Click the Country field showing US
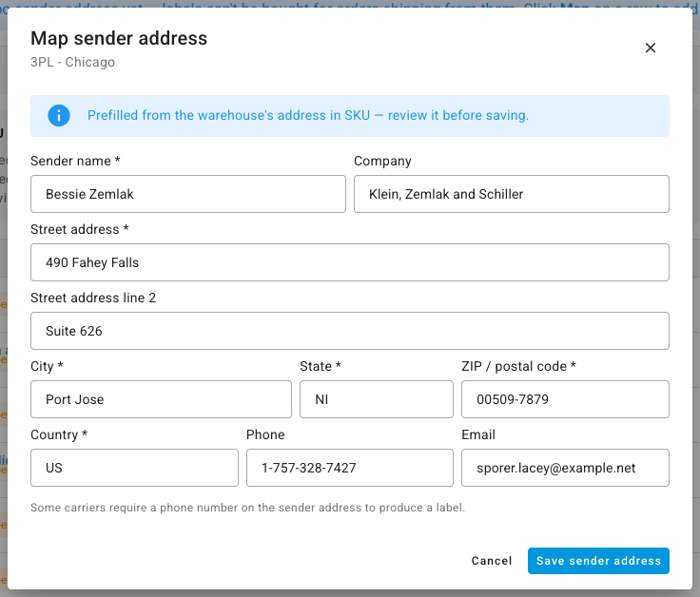 pyautogui.click(x=134, y=468)
